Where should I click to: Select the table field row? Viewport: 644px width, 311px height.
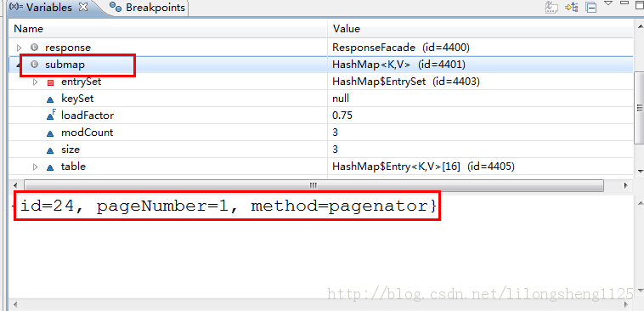coord(321,167)
